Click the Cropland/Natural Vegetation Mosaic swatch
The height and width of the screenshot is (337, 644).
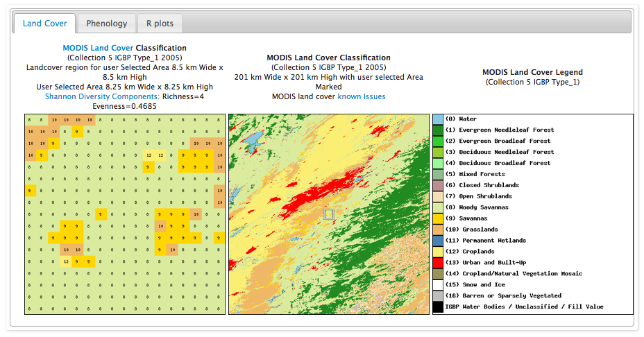[x=438, y=275]
